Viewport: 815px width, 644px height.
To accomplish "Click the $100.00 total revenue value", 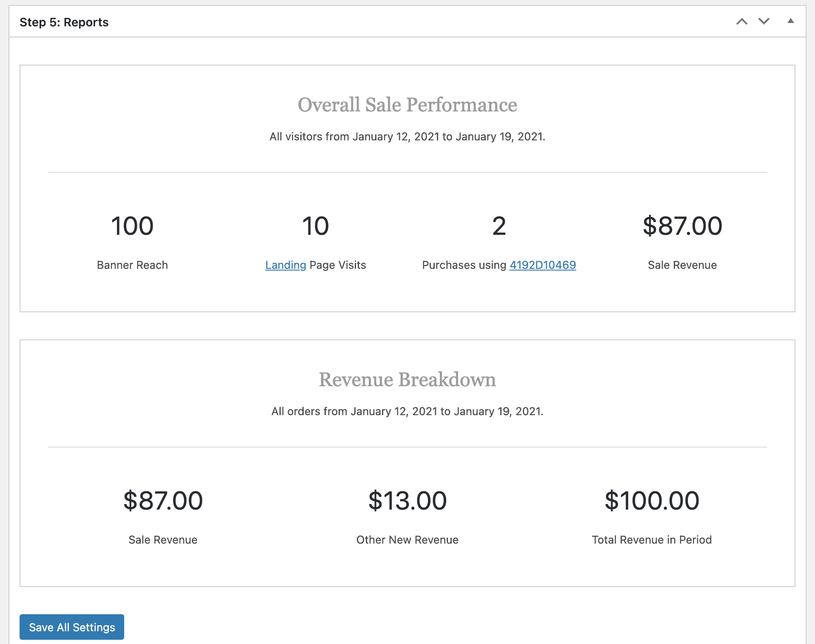I will pyautogui.click(x=652, y=501).
